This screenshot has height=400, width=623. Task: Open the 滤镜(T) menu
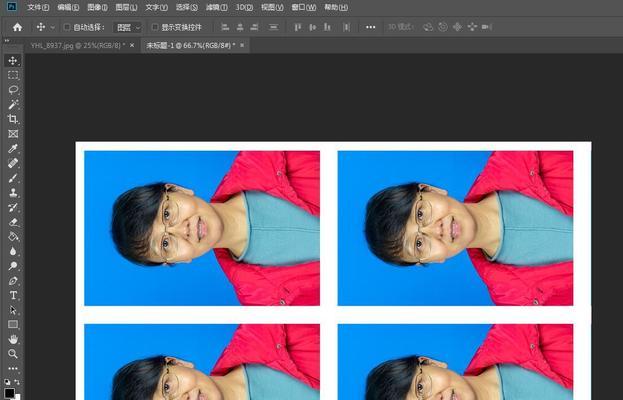click(x=217, y=7)
